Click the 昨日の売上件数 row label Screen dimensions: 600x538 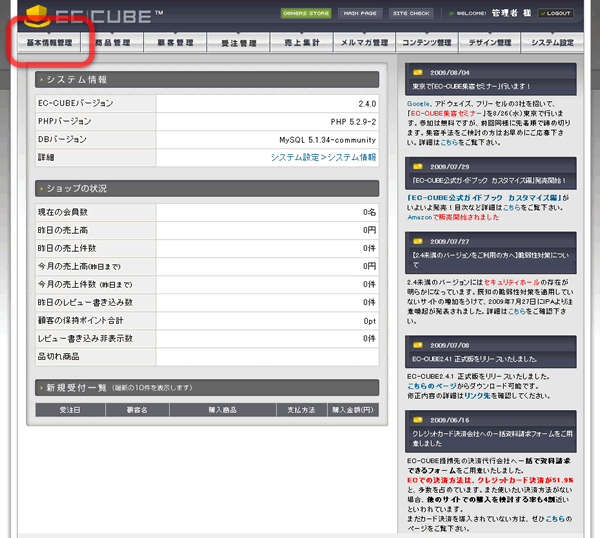tap(67, 248)
